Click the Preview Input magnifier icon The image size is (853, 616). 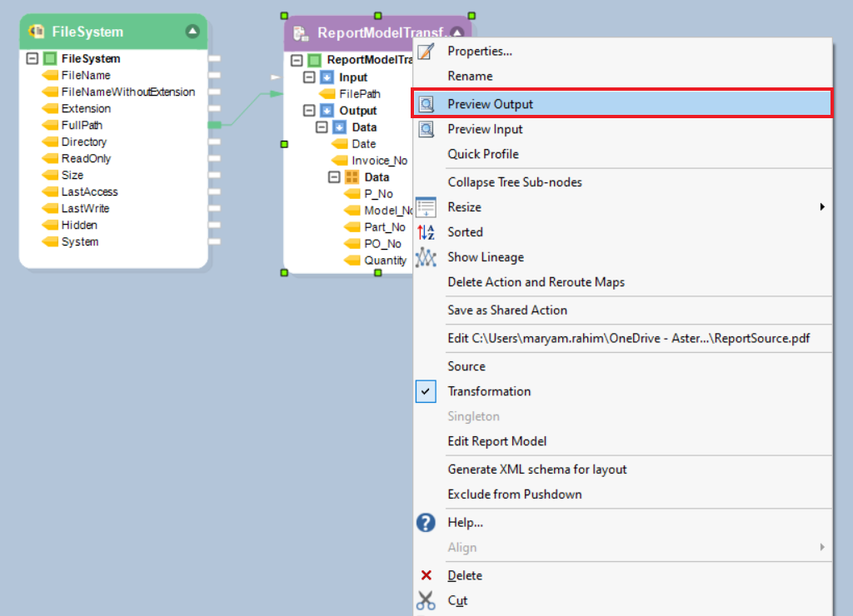(426, 129)
